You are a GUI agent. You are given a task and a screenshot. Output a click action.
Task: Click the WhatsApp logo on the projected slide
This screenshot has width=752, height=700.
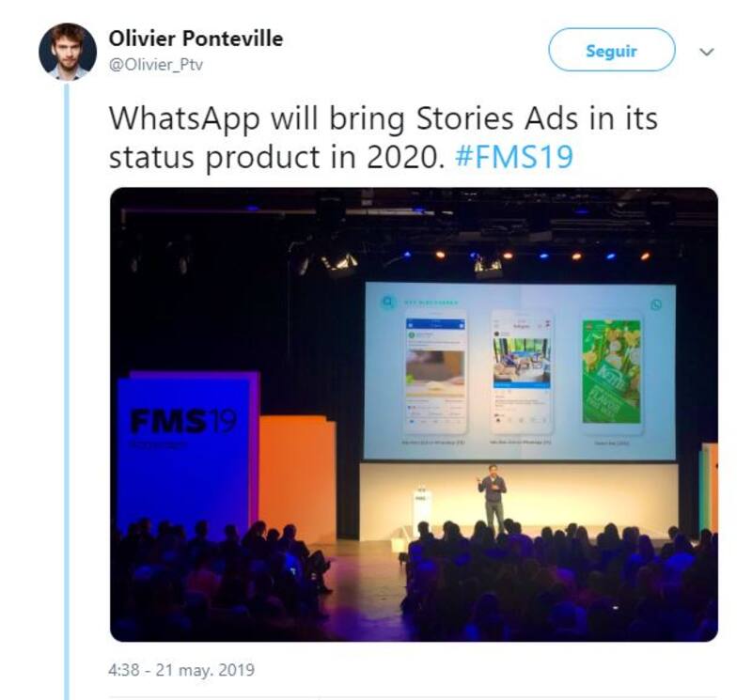click(x=655, y=304)
